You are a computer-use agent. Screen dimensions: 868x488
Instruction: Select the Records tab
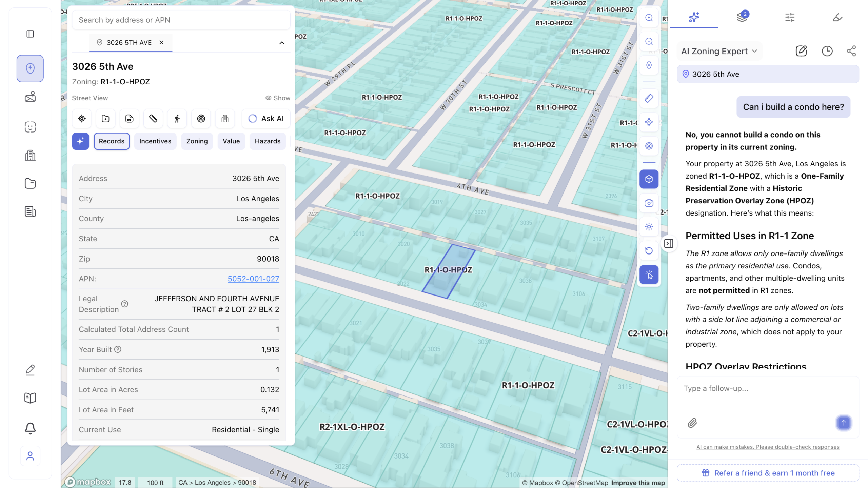112,141
